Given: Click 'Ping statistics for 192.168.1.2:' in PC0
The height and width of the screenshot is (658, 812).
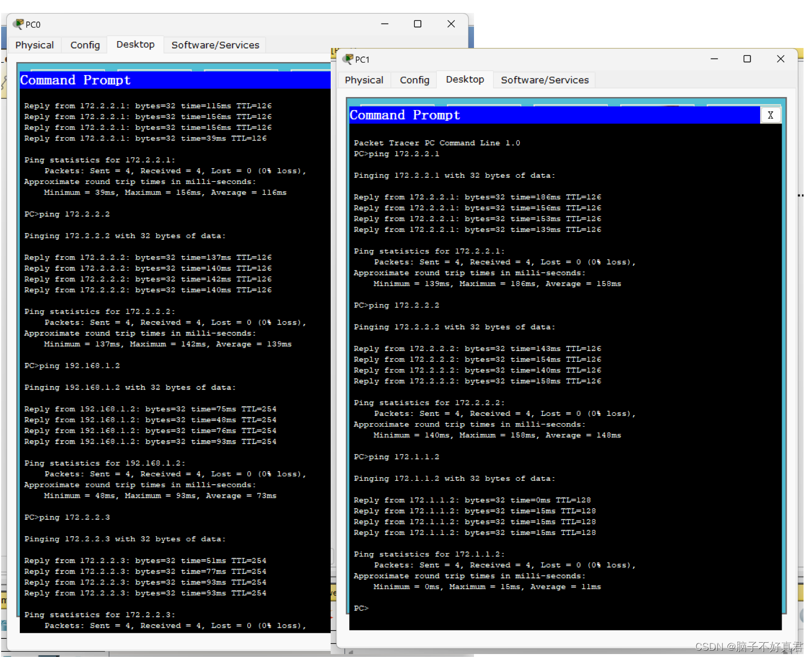Looking at the screenshot, I should click(x=105, y=463).
